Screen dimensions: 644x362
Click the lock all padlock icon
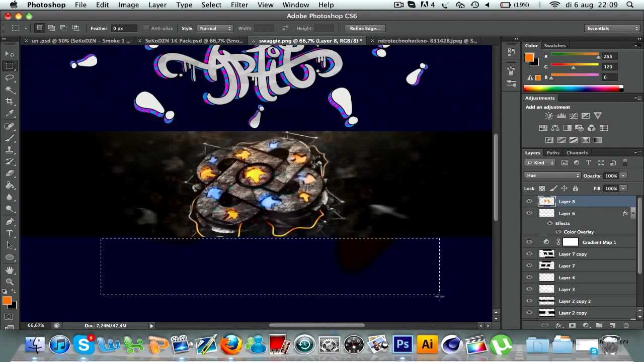pos(576,189)
